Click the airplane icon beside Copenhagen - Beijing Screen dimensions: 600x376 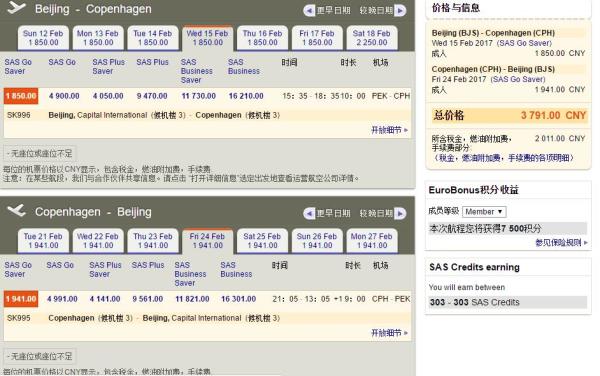pos(17,210)
